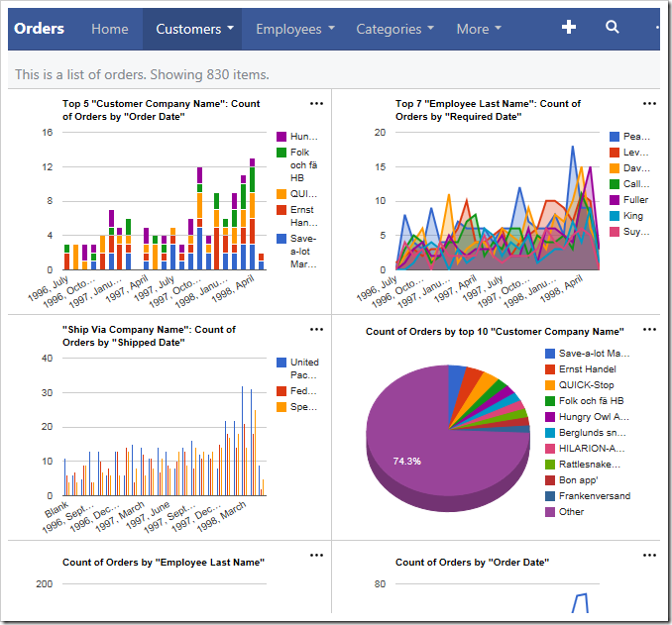The image size is (672, 625).
Task: Click the 74.3% Other pie slice
Action: click(407, 462)
